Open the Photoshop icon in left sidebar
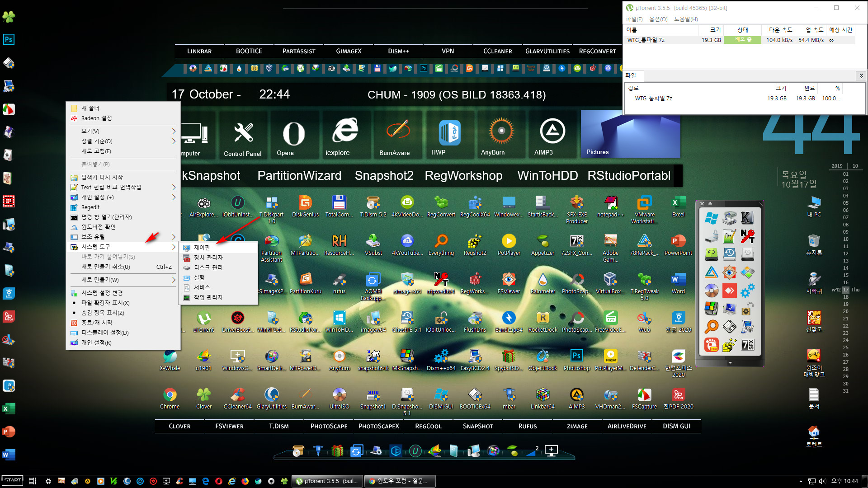 click(9, 39)
